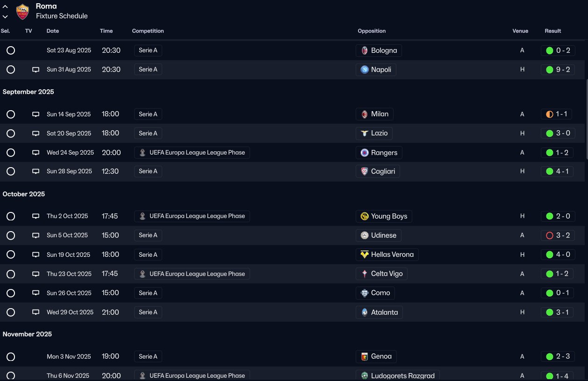Select the radio circle for Hellas Verona fixture
The height and width of the screenshot is (381, 588).
point(11,254)
